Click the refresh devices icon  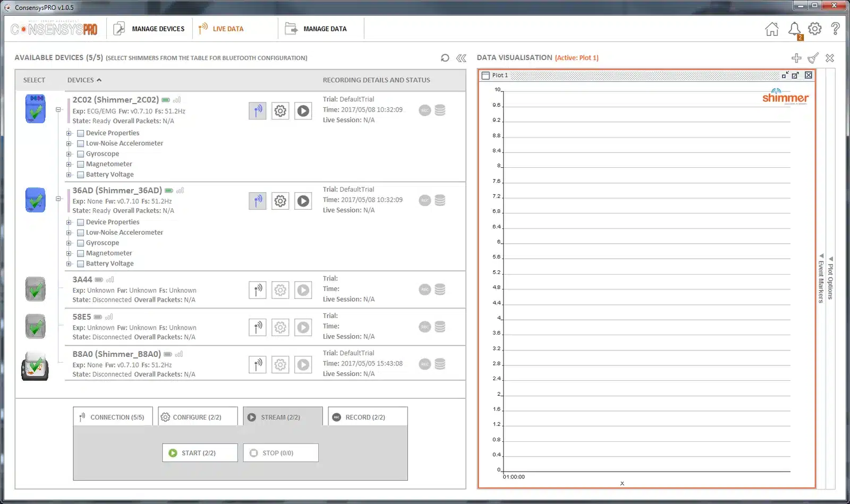445,58
